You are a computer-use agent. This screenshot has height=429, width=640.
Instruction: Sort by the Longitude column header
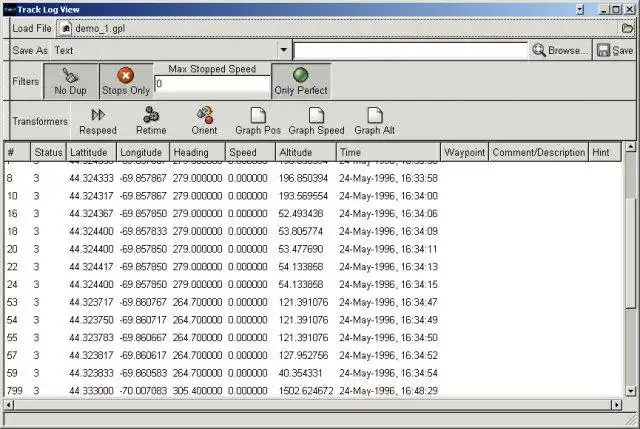tap(143, 152)
